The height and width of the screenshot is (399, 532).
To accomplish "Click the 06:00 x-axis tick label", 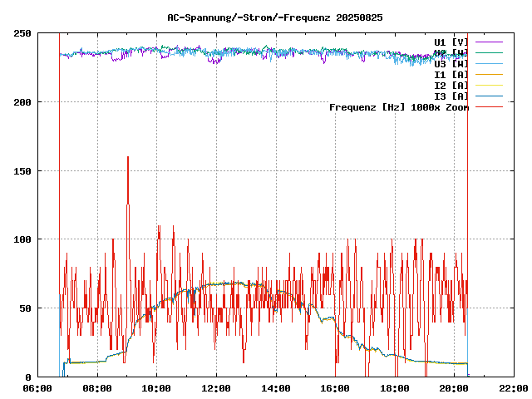I will 38,388.
